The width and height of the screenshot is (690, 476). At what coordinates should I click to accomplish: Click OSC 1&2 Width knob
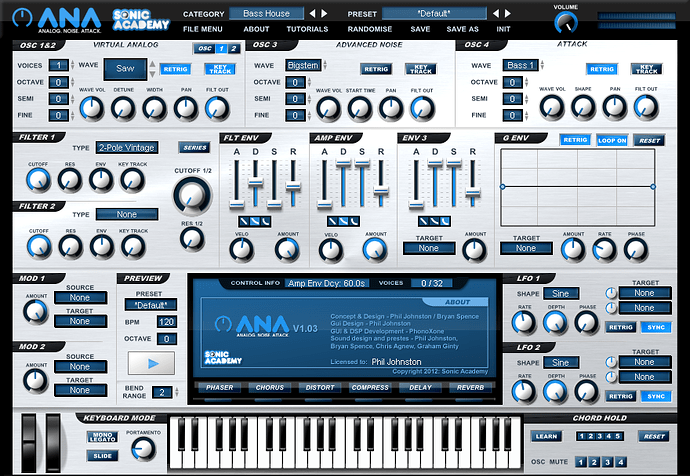coord(154,109)
